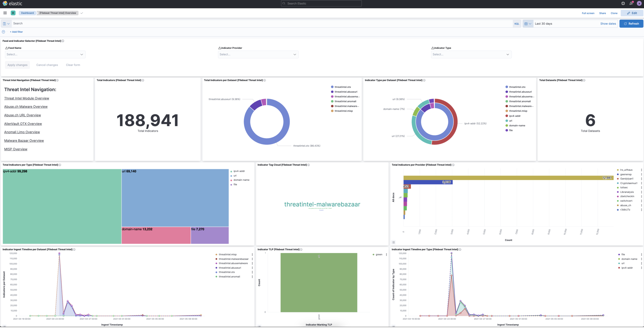The image size is (644, 328).
Task: Click the lrz_urlhaus legend color dot
Action: tap(618, 170)
